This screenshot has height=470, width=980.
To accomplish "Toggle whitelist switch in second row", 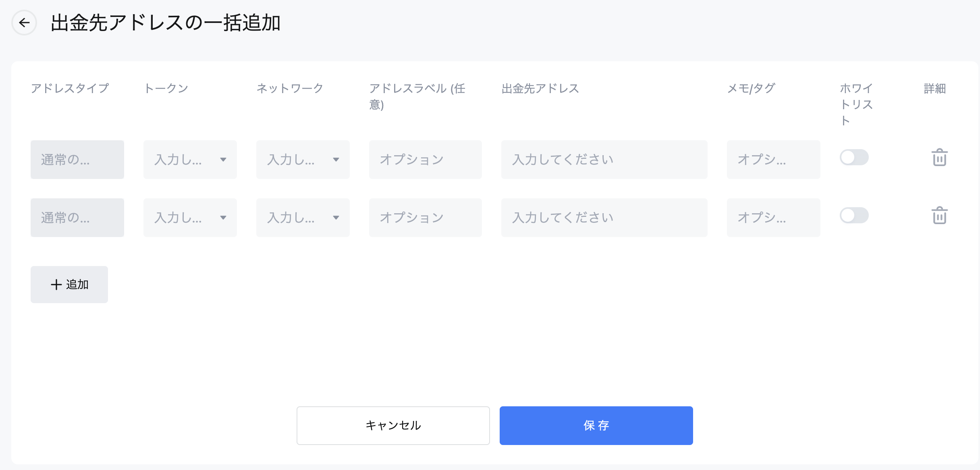I will coord(854,216).
